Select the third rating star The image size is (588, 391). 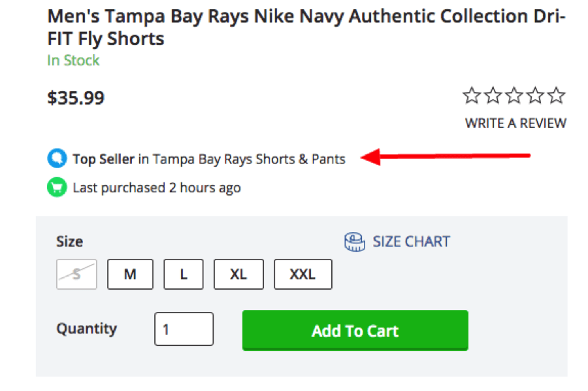pyautogui.click(x=514, y=95)
